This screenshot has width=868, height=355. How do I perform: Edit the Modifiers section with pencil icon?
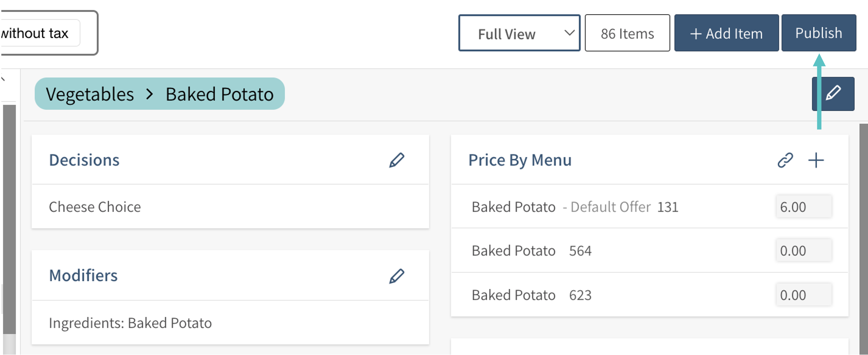click(396, 276)
